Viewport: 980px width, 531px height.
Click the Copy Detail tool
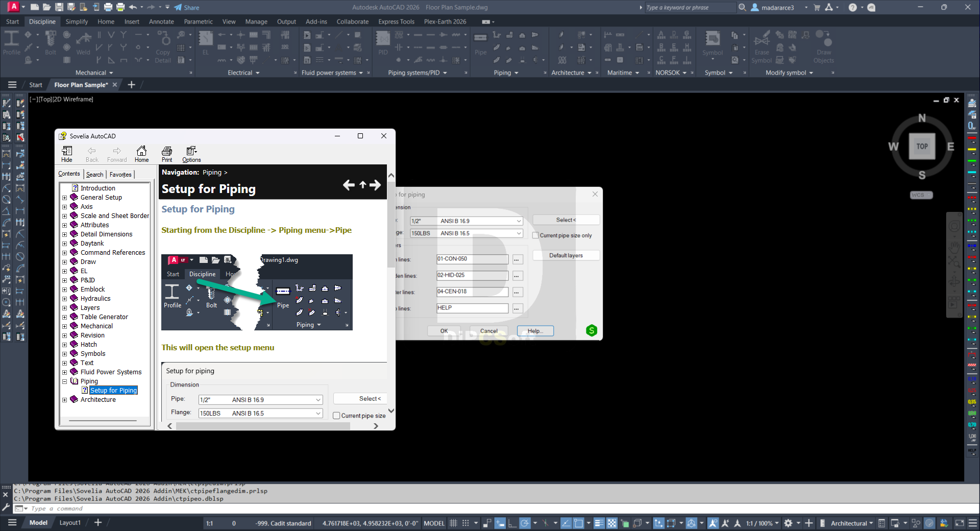(163, 47)
